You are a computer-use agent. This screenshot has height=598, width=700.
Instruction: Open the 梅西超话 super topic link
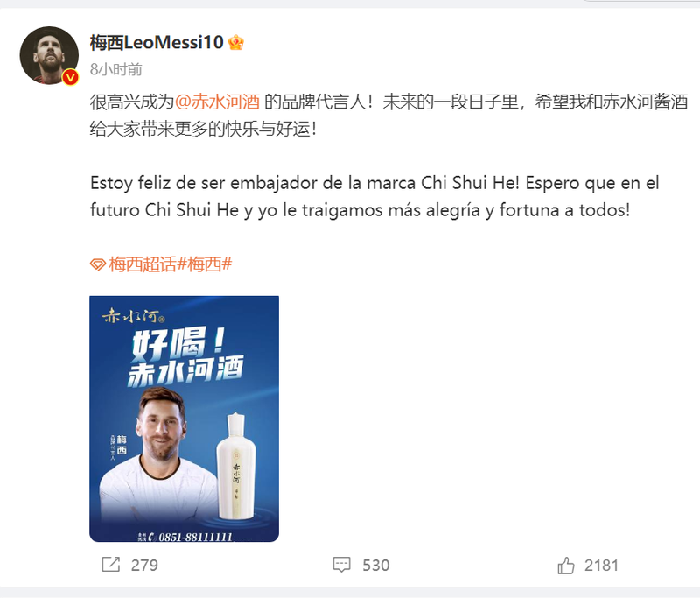tap(143, 264)
